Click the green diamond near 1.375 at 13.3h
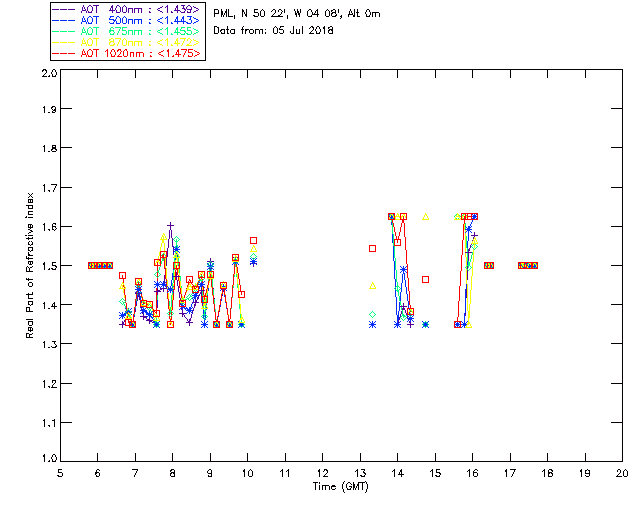This screenshot has width=640, height=512. pyautogui.click(x=372, y=314)
